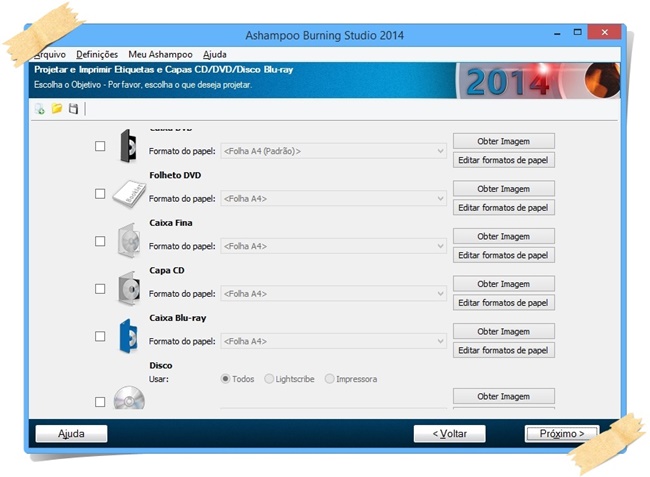
Task: Click the open folder toolbar icon
Action: click(x=57, y=109)
